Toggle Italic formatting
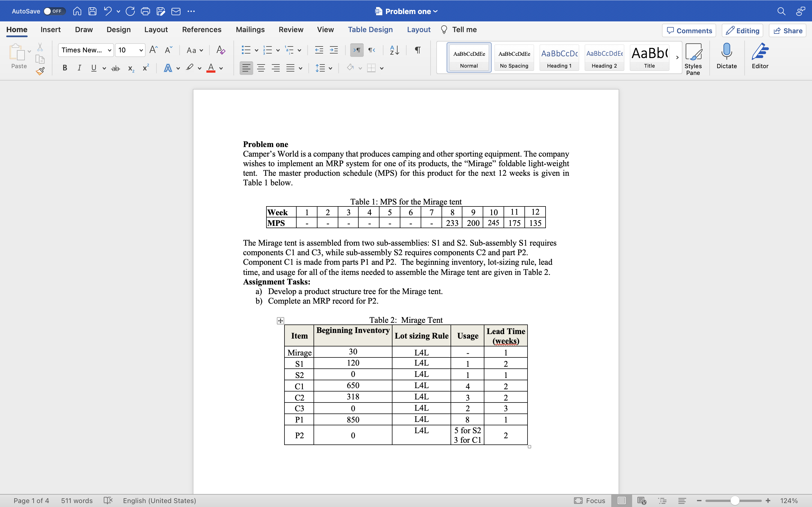Screen dimensions: 812x507 (79, 68)
